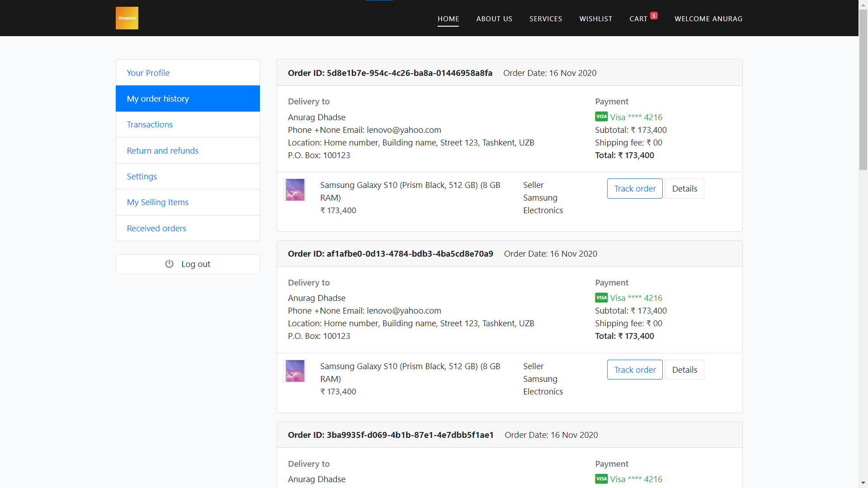Screen dimensions: 868x488
Task: Click the page vertical scrollbar thumb
Action: [863, 90]
